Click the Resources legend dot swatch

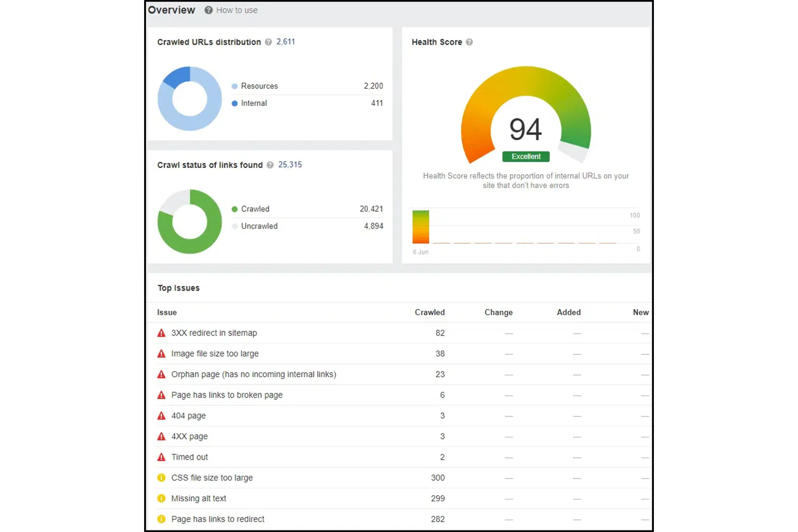coord(235,86)
